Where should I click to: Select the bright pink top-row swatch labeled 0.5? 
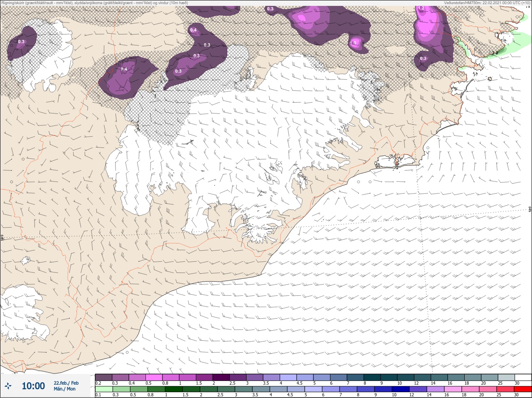[x=154, y=377]
